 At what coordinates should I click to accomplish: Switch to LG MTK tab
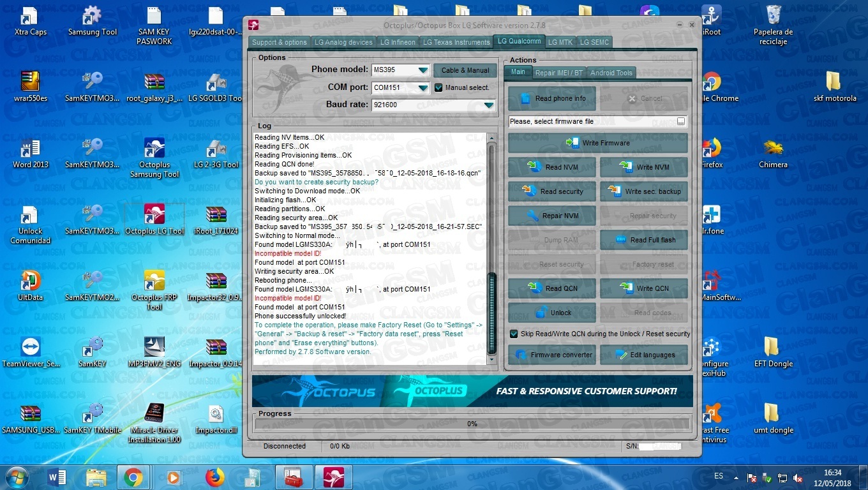[561, 42]
